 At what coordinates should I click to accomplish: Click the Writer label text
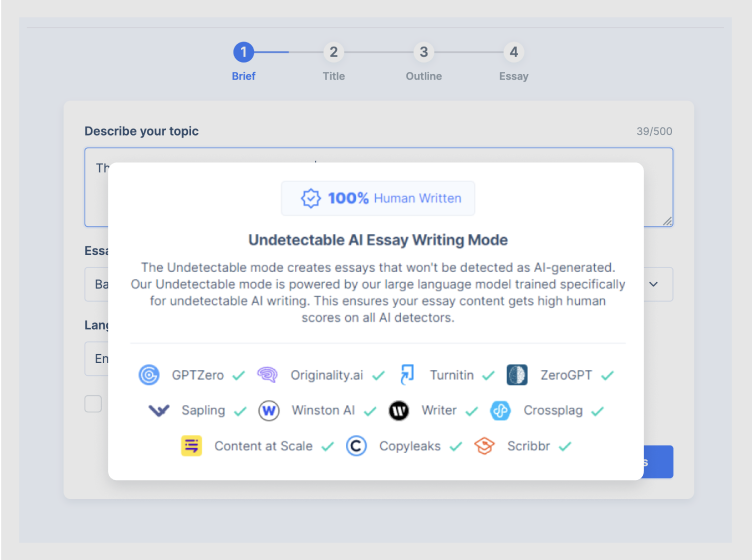click(439, 410)
